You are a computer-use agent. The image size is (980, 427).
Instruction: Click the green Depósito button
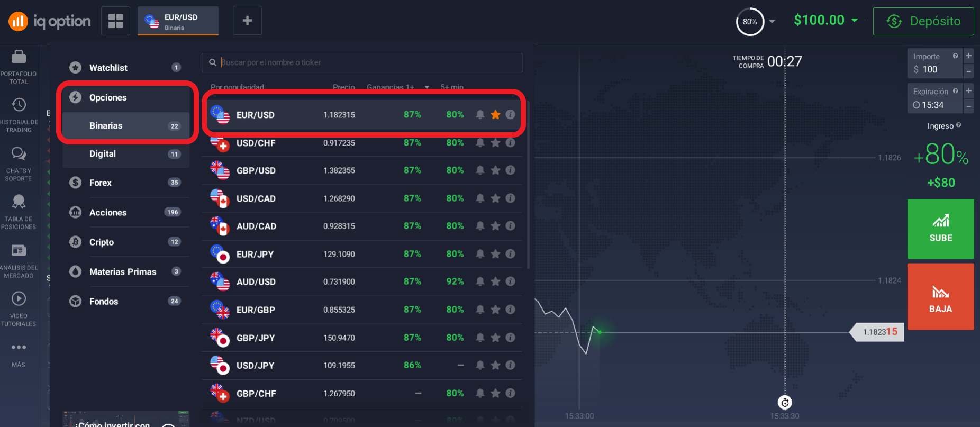pyautogui.click(x=923, y=21)
